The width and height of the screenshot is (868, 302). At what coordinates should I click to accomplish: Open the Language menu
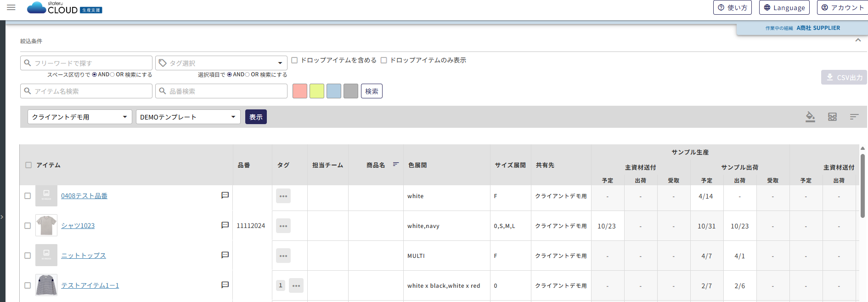tap(784, 7)
